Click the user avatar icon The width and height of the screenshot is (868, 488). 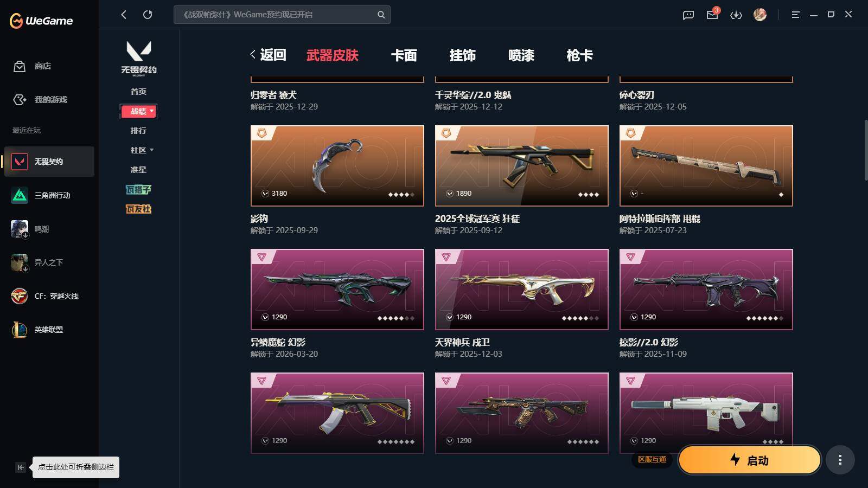760,15
